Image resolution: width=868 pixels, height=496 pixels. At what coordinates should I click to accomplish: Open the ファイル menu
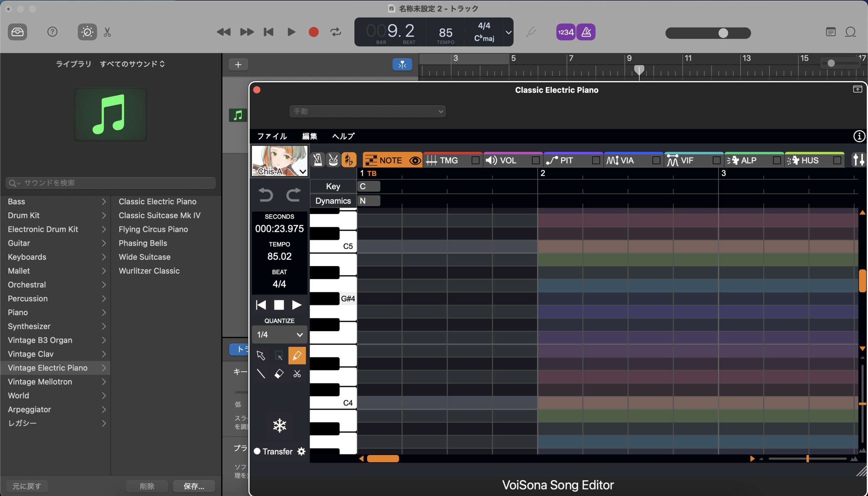[272, 136]
